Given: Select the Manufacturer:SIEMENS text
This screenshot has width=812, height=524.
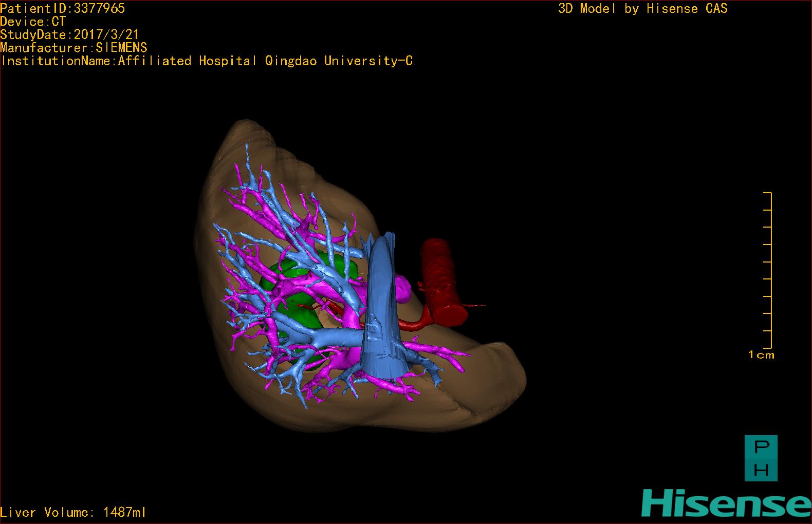Looking at the screenshot, I should [74, 48].
